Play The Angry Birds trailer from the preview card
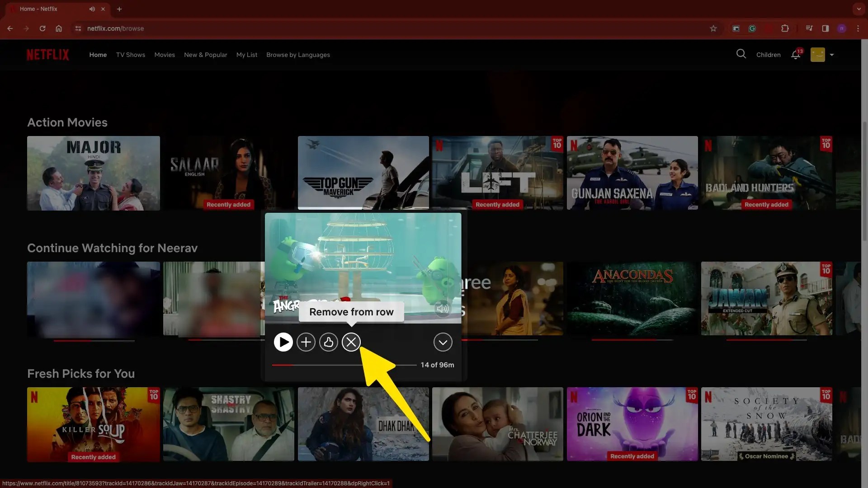This screenshot has width=868, height=488. point(283,342)
